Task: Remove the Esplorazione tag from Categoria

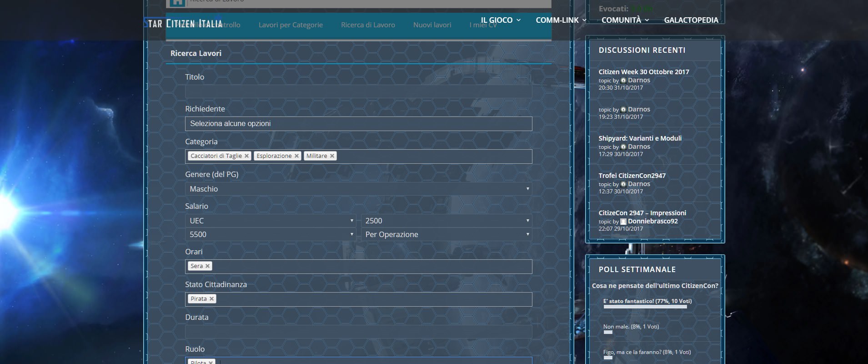Action: click(x=296, y=156)
